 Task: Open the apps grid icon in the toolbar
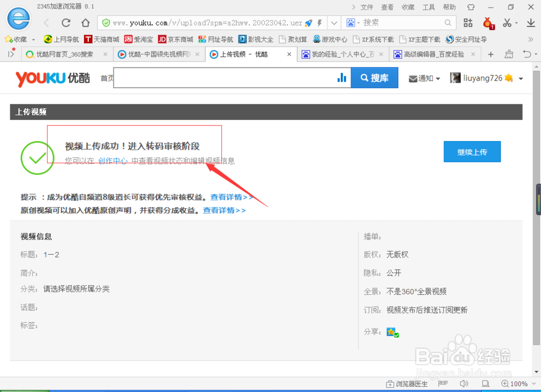[468, 23]
